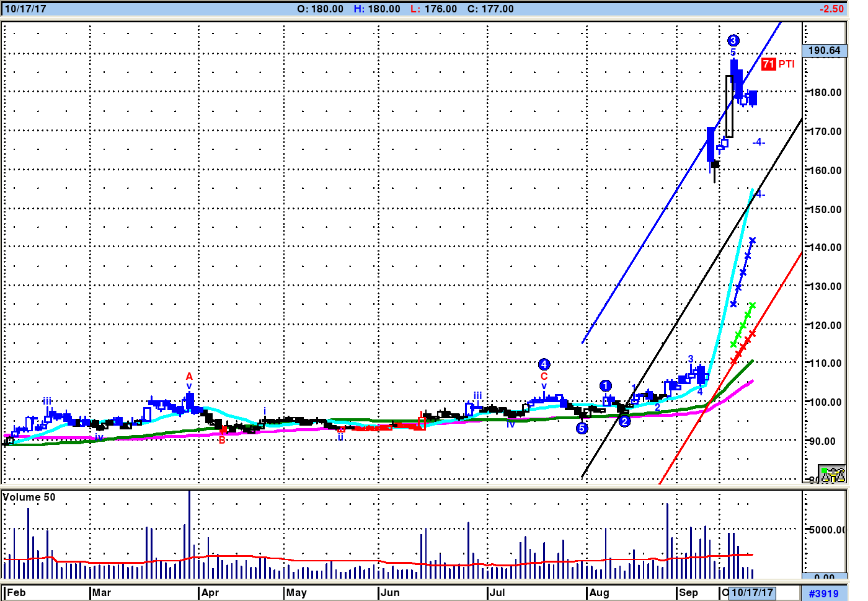
Task: Click the Apr label on the time axis
Action: (210, 592)
